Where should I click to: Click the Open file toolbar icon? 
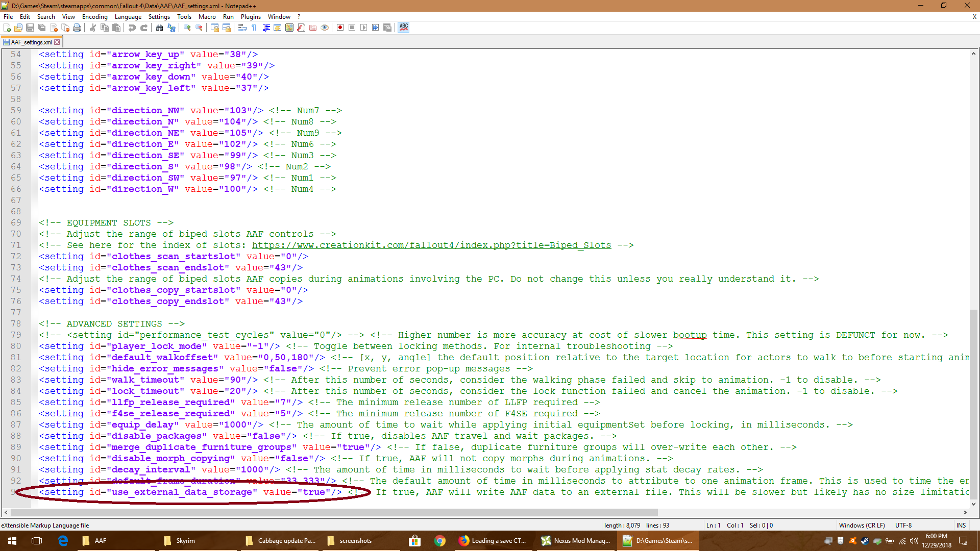(18, 28)
